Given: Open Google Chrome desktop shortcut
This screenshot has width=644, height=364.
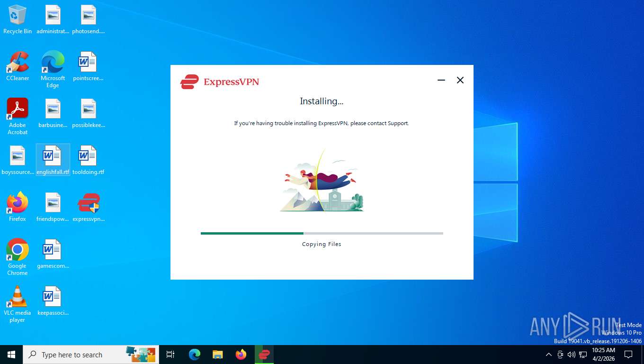Looking at the screenshot, I should click(x=18, y=257).
